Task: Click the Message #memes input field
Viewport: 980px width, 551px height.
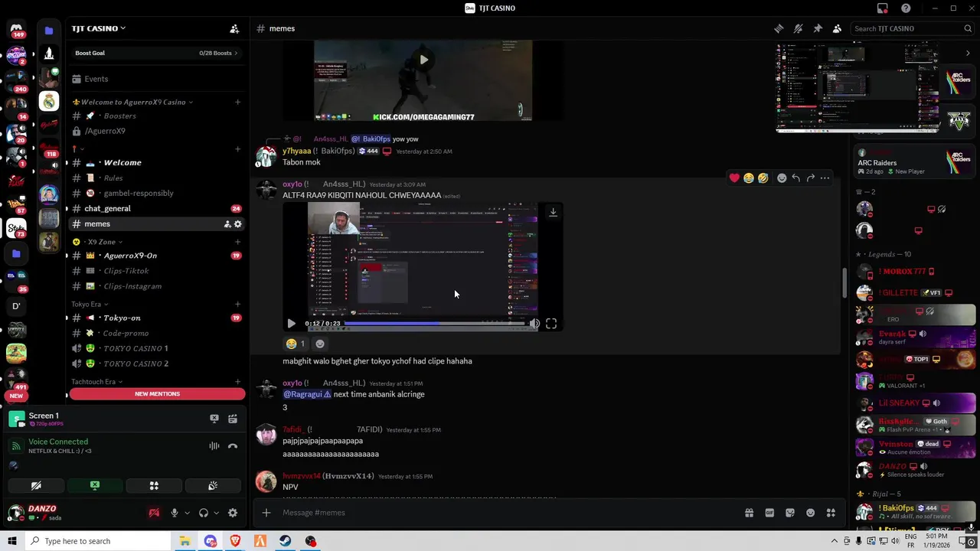Action: tap(505, 513)
